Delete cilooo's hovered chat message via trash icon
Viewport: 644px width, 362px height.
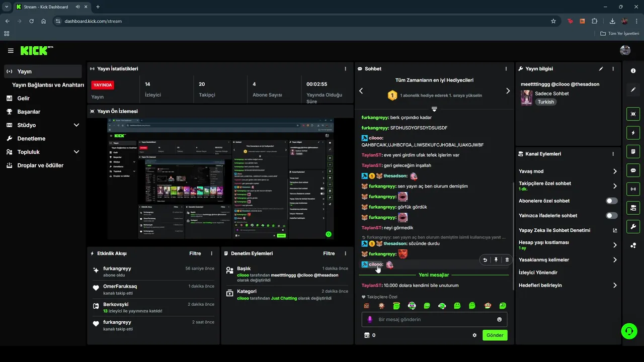pos(507,260)
